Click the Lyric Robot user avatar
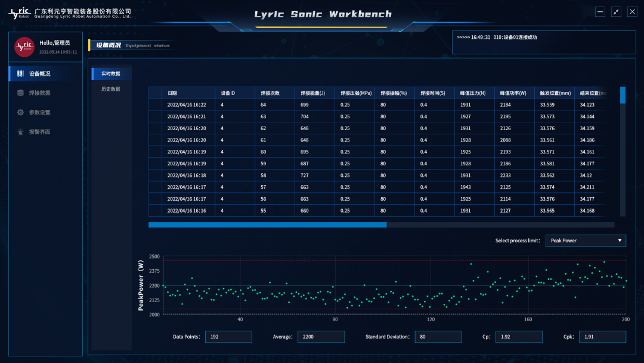The width and height of the screenshot is (644, 363). pyautogui.click(x=24, y=47)
